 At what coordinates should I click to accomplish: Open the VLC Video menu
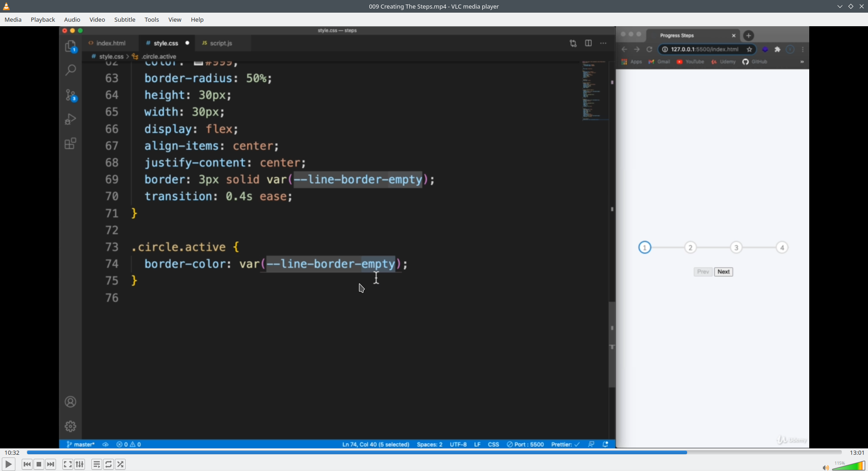(97, 19)
